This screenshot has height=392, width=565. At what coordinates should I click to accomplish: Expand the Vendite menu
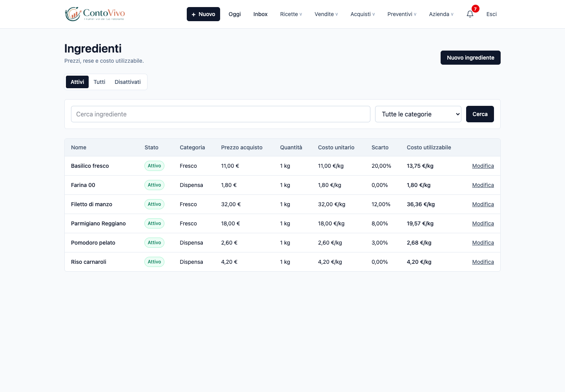[x=326, y=14]
